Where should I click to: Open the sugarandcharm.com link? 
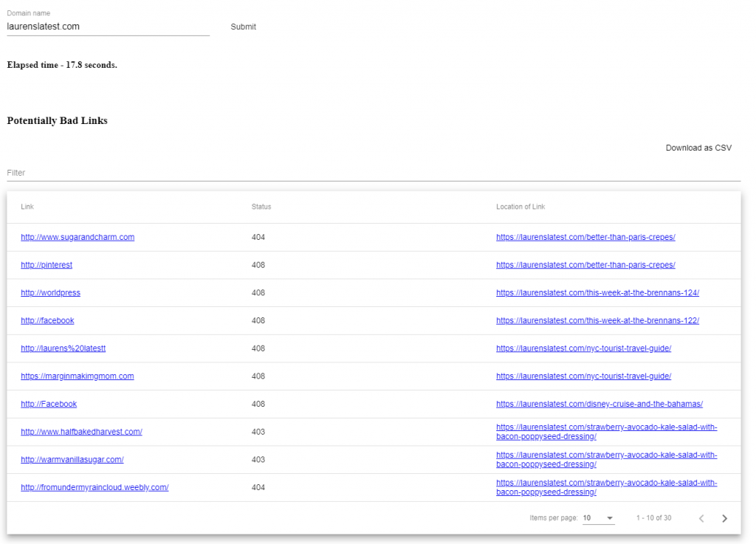click(78, 237)
